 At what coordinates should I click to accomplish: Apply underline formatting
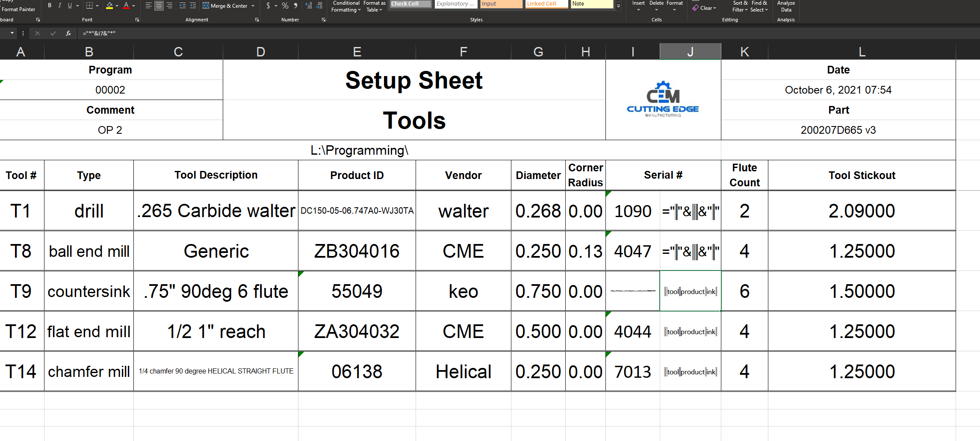(x=69, y=5)
